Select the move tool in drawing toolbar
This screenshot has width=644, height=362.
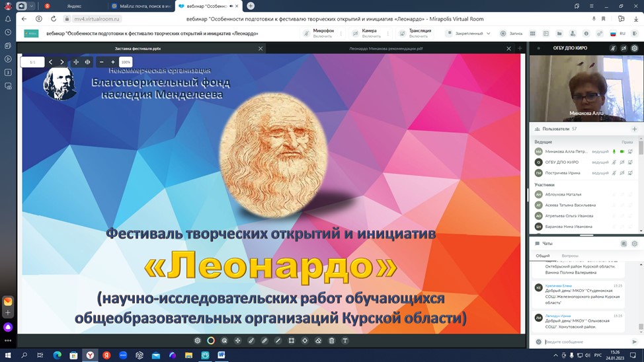click(x=238, y=341)
